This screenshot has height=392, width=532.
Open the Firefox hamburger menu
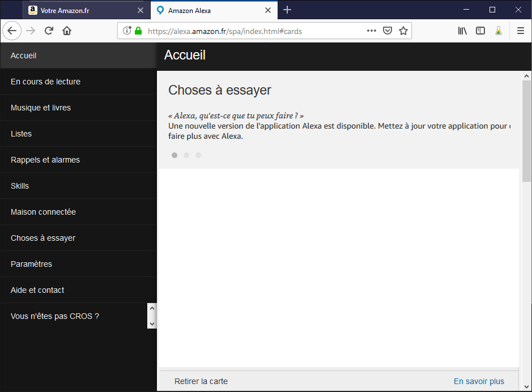tap(521, 31)
